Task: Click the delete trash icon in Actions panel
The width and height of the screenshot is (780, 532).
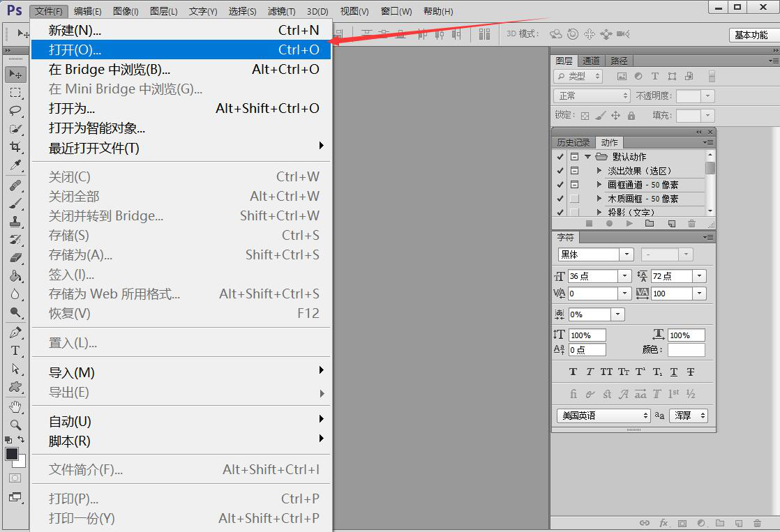Action: click(691, 224)
